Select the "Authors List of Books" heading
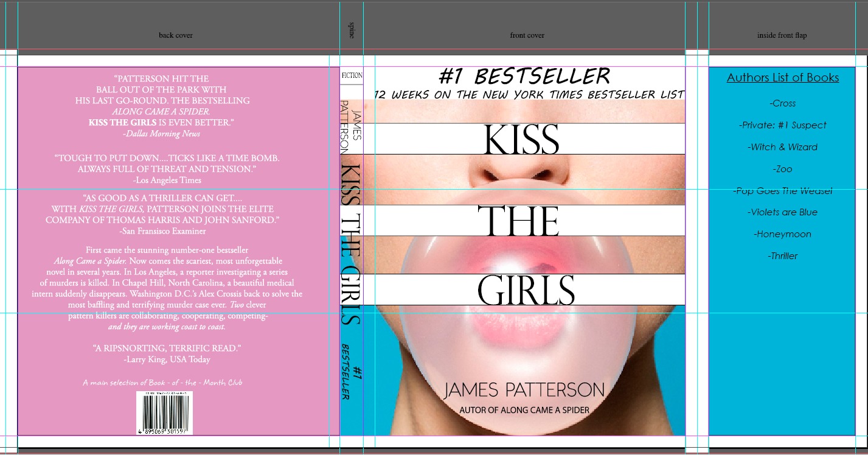 pos(783,77)
